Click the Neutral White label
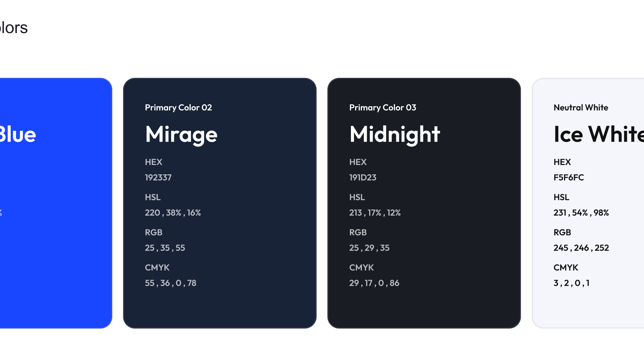Screen dimensions: 644x363 (x=581, y=108)
